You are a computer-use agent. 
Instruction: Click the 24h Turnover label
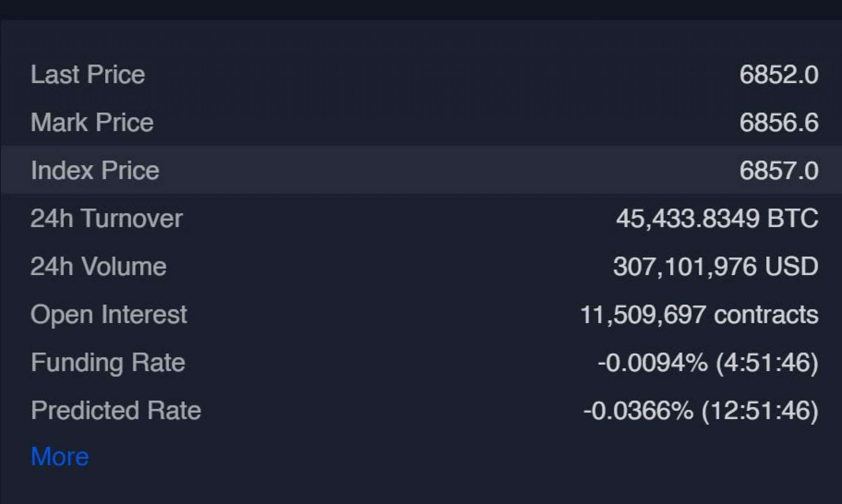(x=106, y=218)
